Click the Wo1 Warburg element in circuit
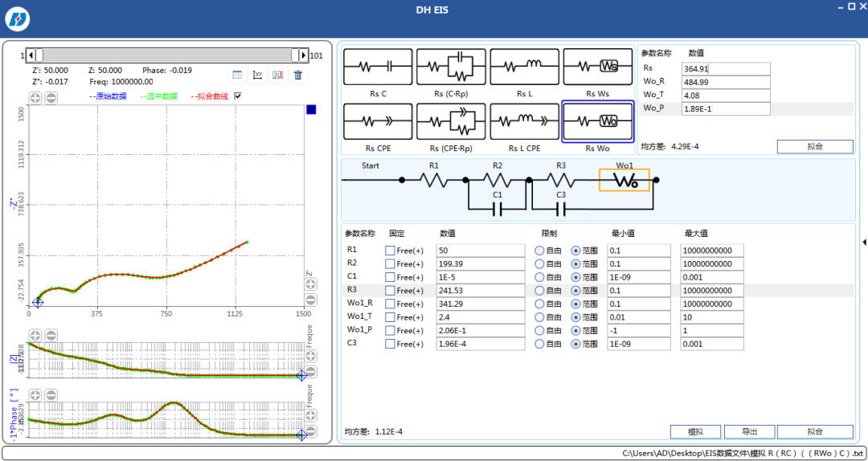This screenshot has width=868, height=461. coord(624,181)
